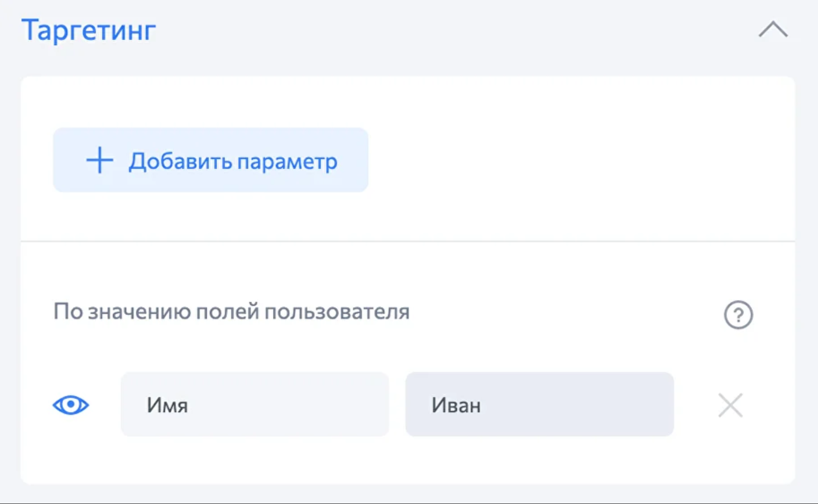
Task: Click the circled question mark icon
Action: tap(738, 315)
